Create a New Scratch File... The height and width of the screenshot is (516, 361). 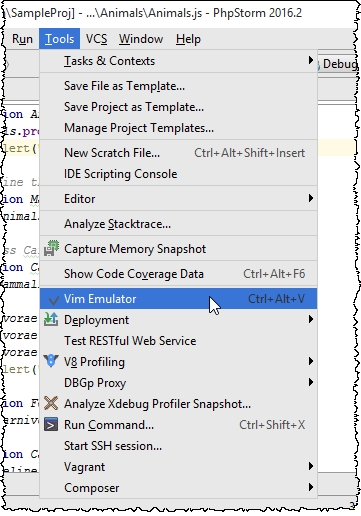click(x=178, y=153)
